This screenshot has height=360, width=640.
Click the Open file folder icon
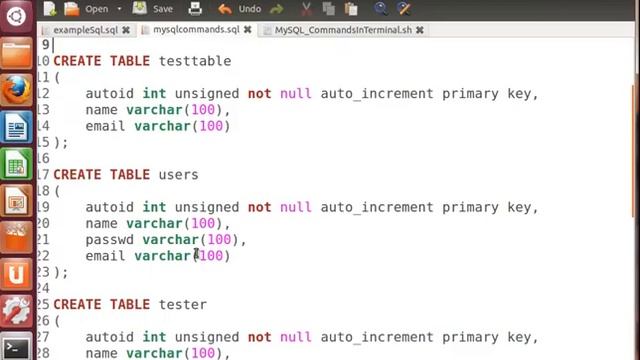pos(71,9)
